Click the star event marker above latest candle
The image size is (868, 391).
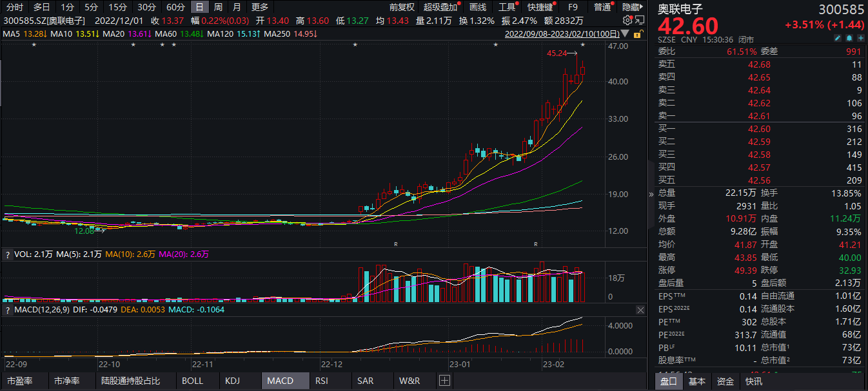582,44
